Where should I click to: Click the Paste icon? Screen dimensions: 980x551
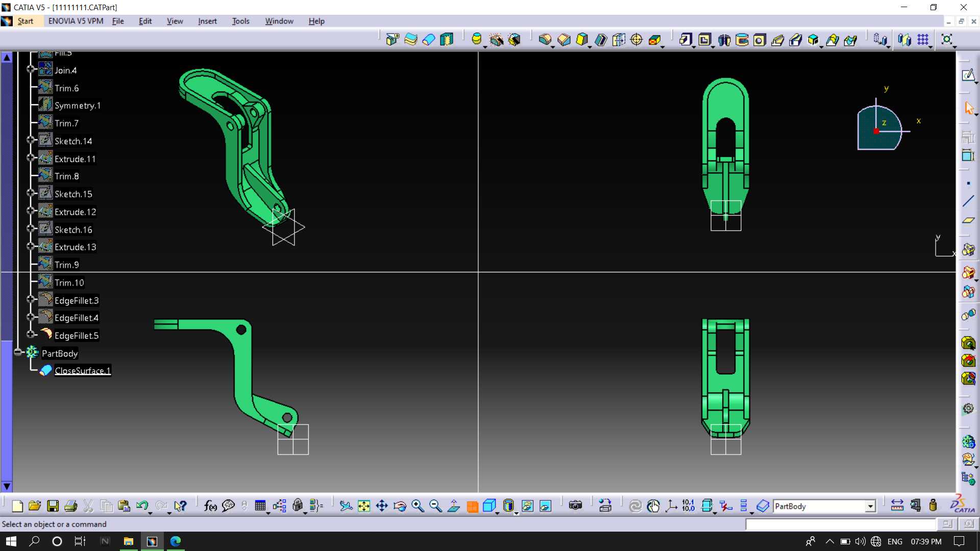pos(124,506)
